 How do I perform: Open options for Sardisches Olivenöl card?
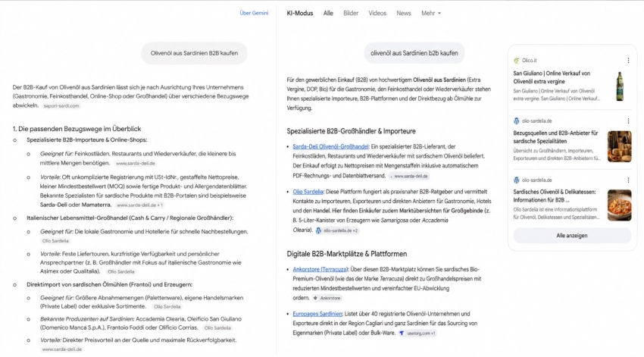click(x=628, y=180)
